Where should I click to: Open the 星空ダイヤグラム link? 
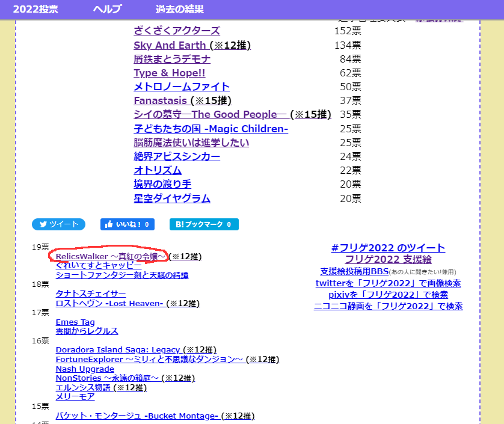pyautogui.click(x=172, y=198)
